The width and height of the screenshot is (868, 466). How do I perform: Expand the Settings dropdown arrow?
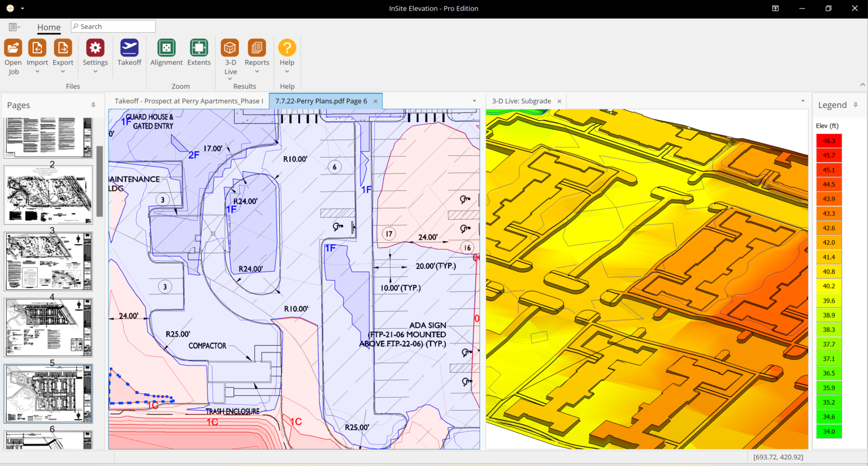[x=95, y=72]
